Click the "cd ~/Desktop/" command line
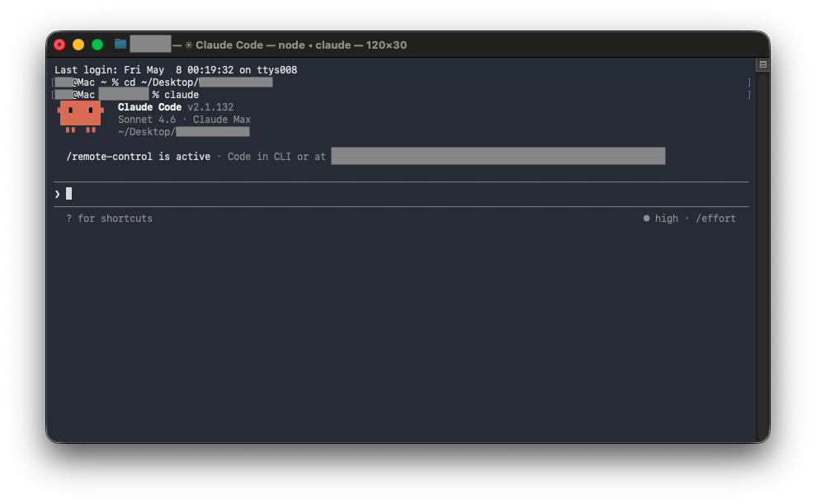This screenshot has width=816, height=504. click(x=198, y=82)
